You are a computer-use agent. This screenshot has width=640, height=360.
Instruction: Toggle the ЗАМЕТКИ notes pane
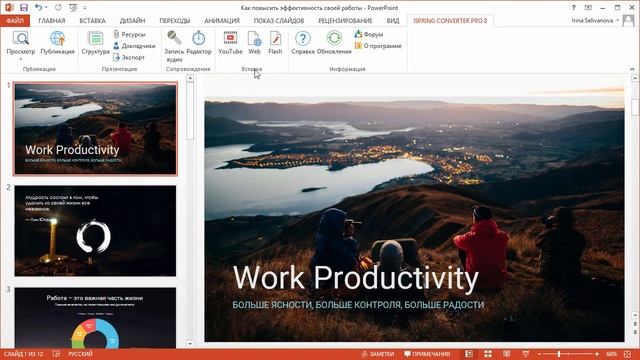(378, 354)
